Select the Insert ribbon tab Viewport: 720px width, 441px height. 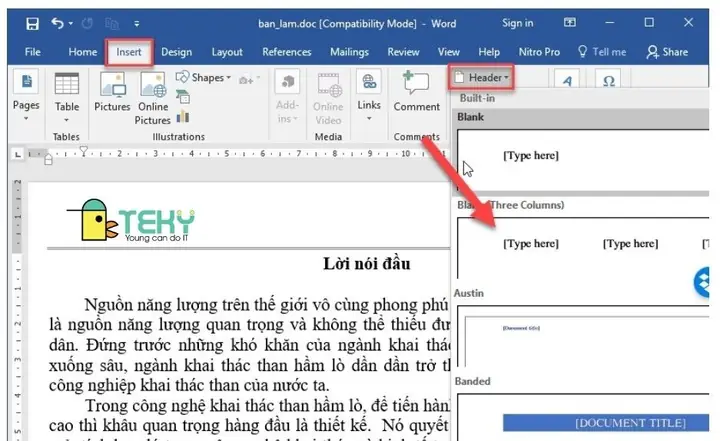[x=129, y=52]
